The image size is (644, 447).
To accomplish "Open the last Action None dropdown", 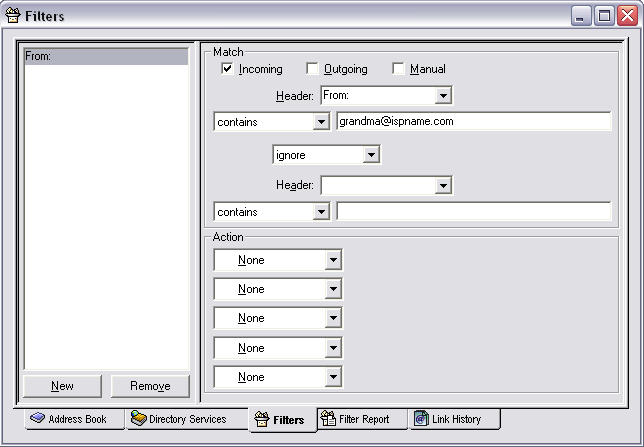I will [333, 377].
